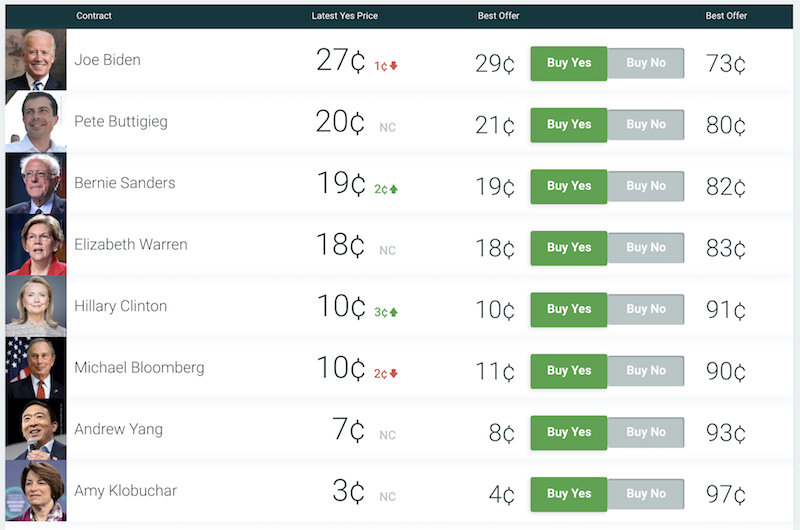Image resolution: width=800 pixels, height=530 pixels.
Task: Buy Yes on Pete Buttigieg contract
Action: 568,124
